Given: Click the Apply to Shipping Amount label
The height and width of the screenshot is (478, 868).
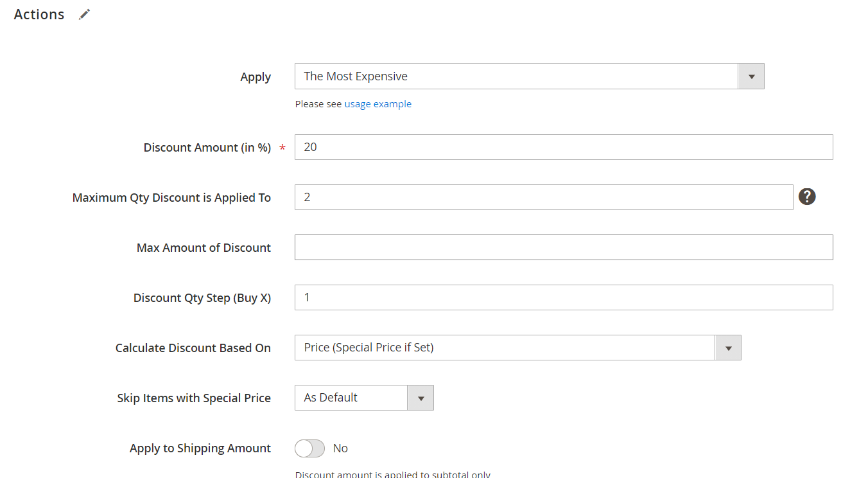Looking at the screenshot, I should pyautogui.click(x=200, y=448).
